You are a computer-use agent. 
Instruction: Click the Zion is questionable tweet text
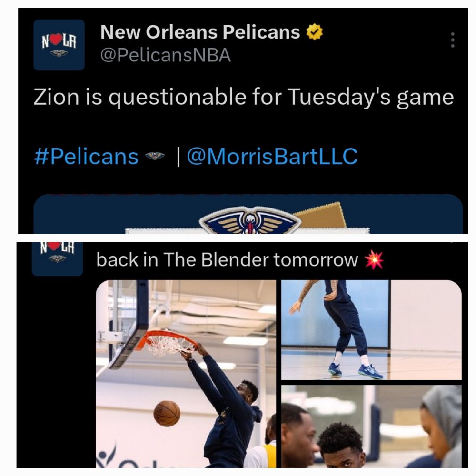[x=244, y=97]
